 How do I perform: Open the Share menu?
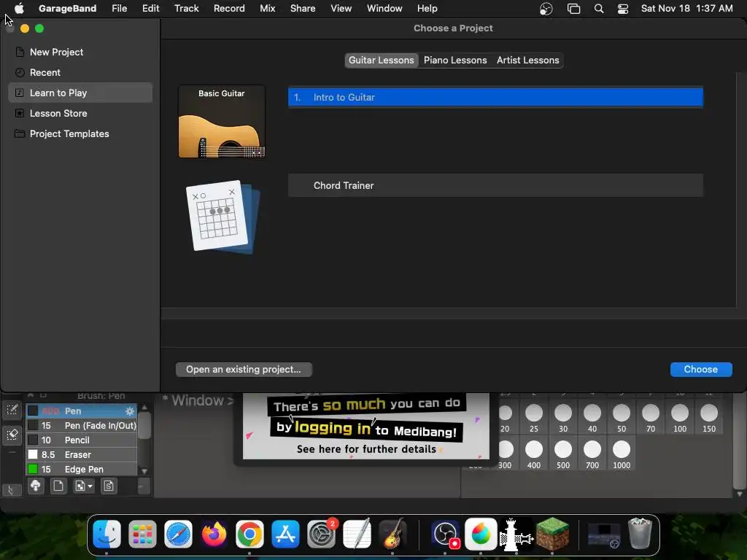(x=303, y=9)
